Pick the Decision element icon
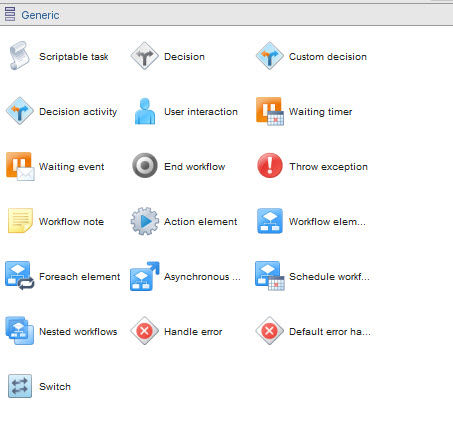 point(144,56)
